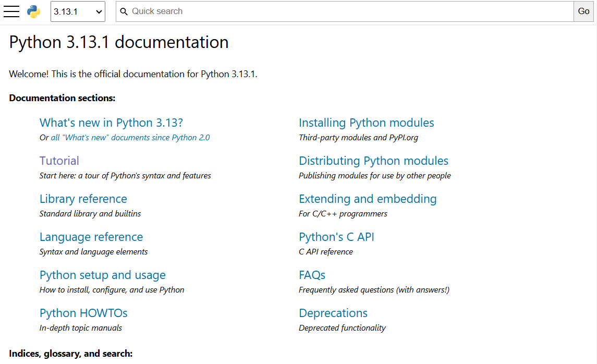Expand the 3.13.1 version dropdown
This screenshot has height=364, width=597.
click(78, 11)
